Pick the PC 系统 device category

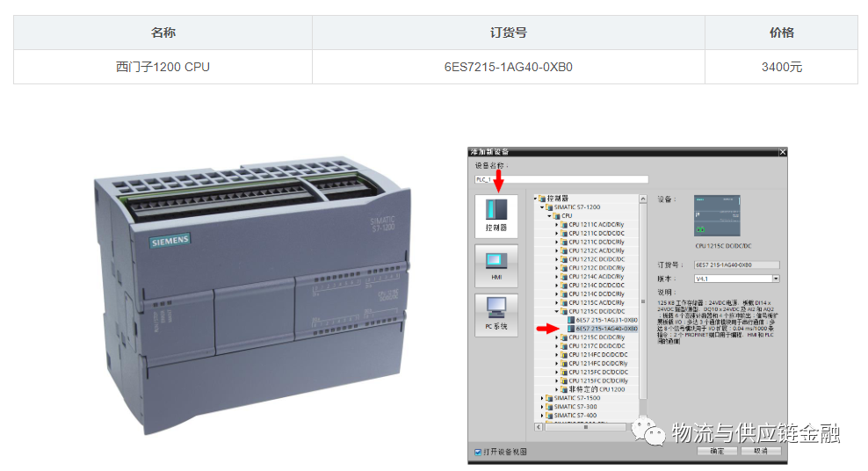coord(496,315)
